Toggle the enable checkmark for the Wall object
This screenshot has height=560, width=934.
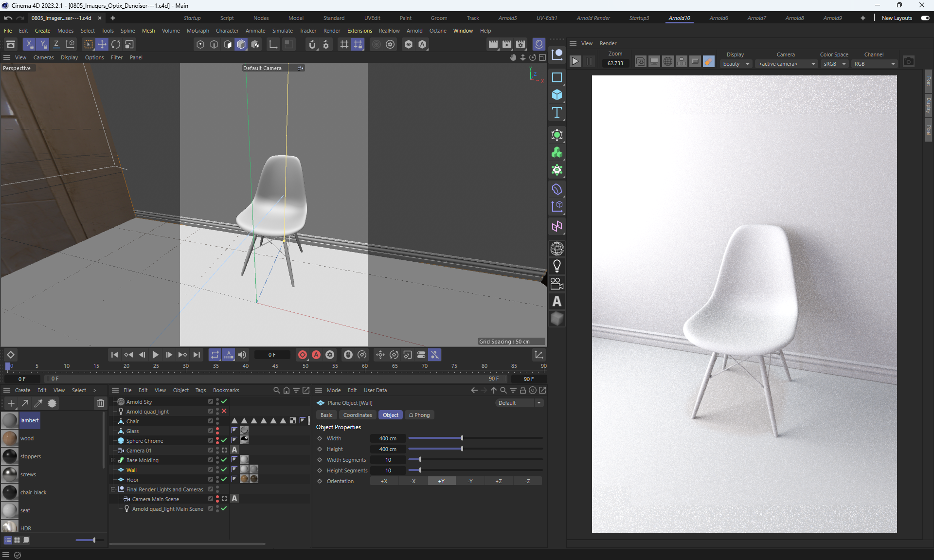[x=224, y=470]
